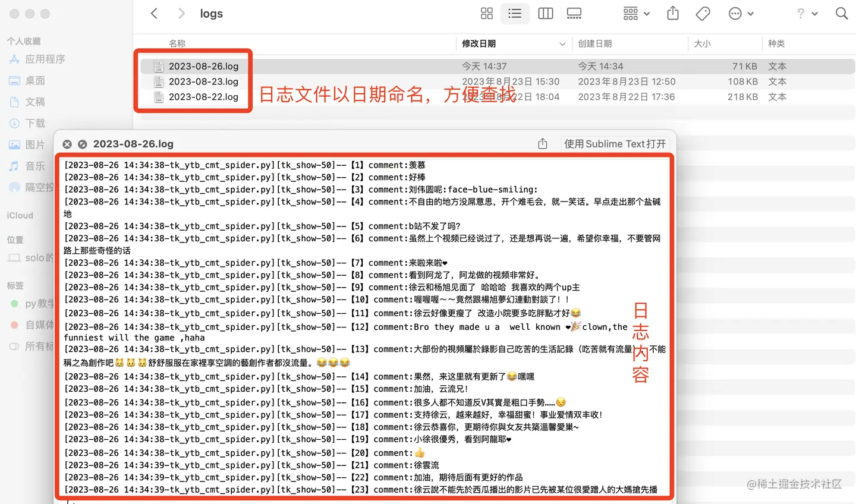Share the previewed log via Quick Look share icon
The height and width of the screenshot is (504, 856).
click(x=542, y=143)
